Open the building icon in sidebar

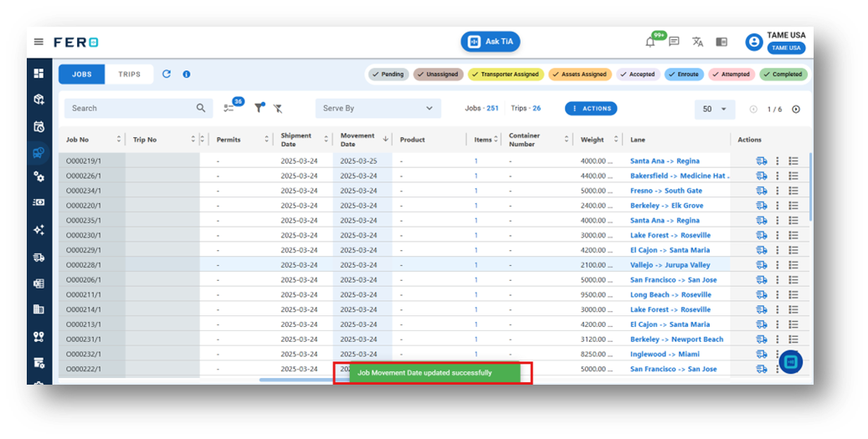click(x=39, y=309)
